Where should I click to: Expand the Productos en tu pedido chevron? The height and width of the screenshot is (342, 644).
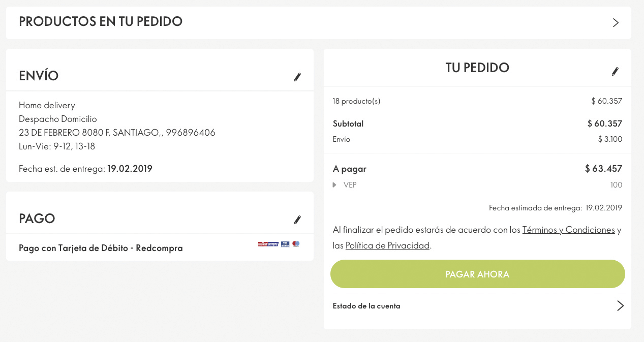(x=616, y=22)
